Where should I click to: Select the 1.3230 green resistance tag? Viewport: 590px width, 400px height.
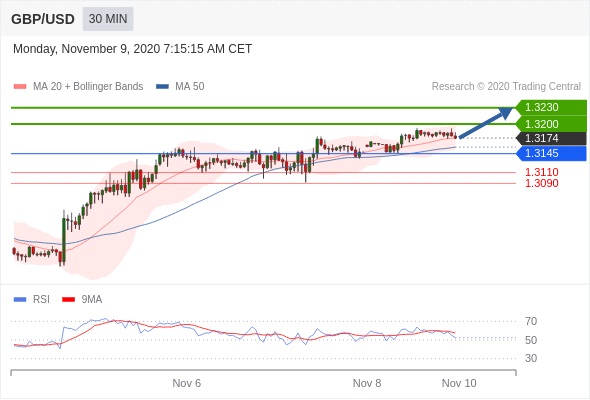(x=551, y=108)
